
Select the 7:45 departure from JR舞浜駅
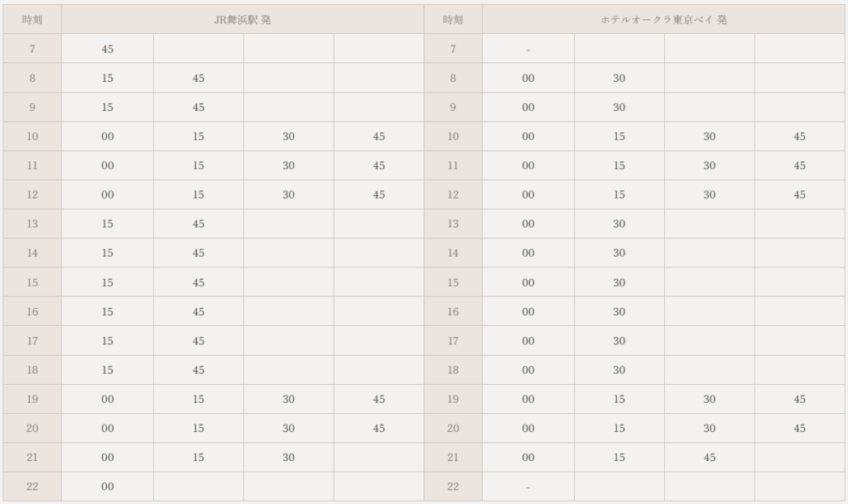[x=108, y=49]
